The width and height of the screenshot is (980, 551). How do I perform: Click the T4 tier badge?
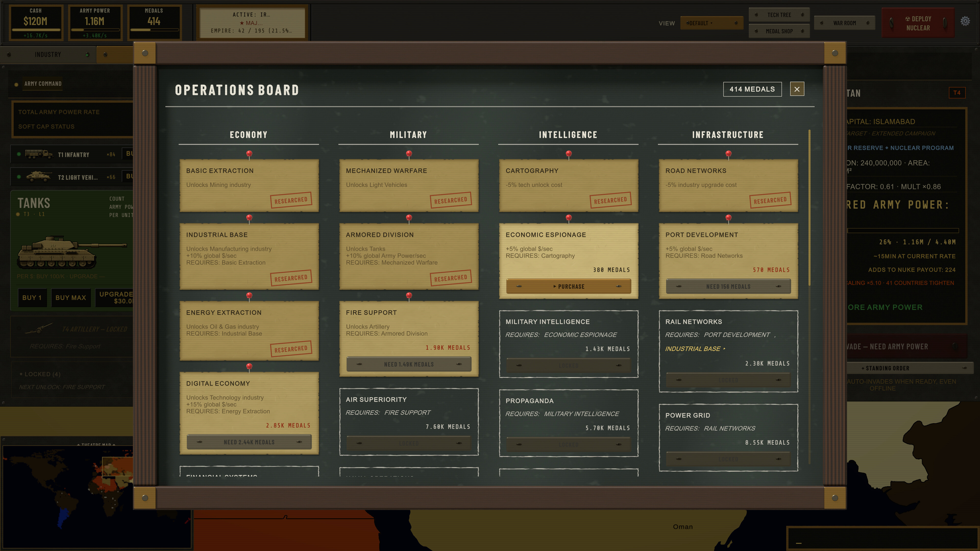[957, 93]
